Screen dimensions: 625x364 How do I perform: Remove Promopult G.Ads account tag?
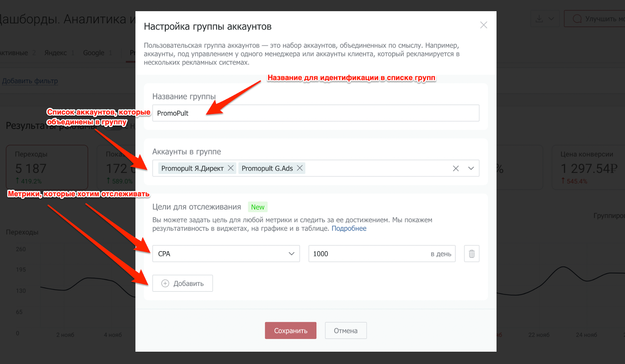300,168
